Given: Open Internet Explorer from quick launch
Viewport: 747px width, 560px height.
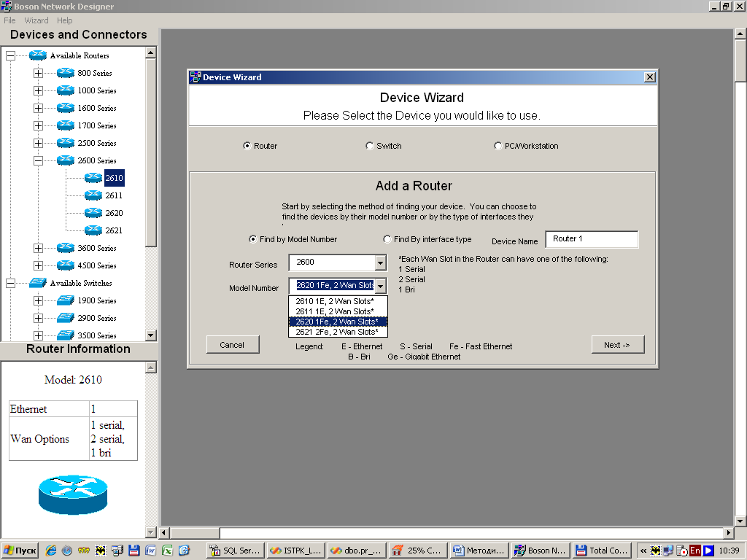Looking at the screenshot, I should (x=50, y=551).
